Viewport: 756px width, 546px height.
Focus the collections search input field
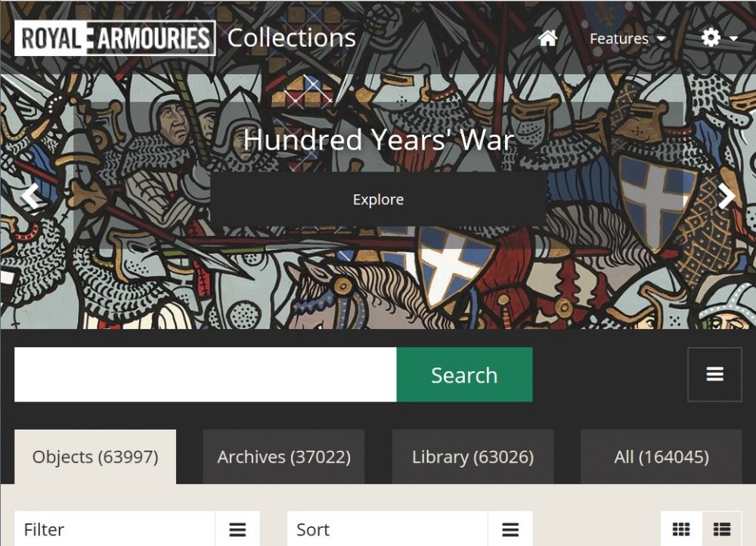coord(206,375)
